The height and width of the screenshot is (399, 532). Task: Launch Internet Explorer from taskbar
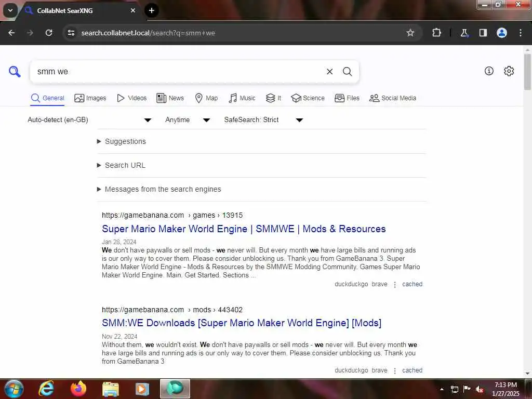[46, 389]
